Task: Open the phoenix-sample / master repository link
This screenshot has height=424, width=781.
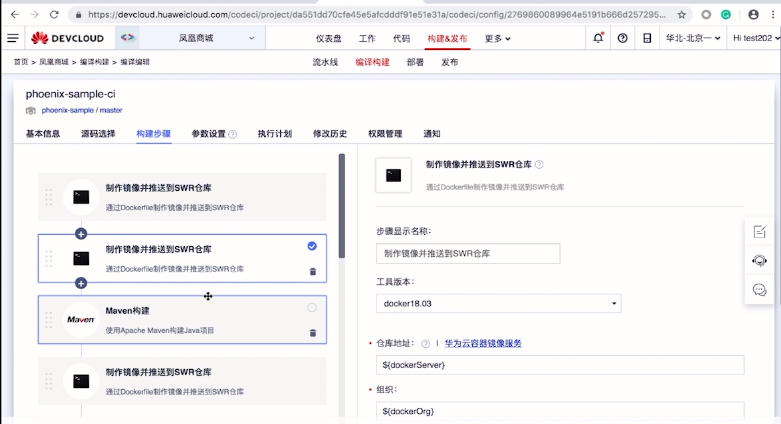Action: coord(82,110)
